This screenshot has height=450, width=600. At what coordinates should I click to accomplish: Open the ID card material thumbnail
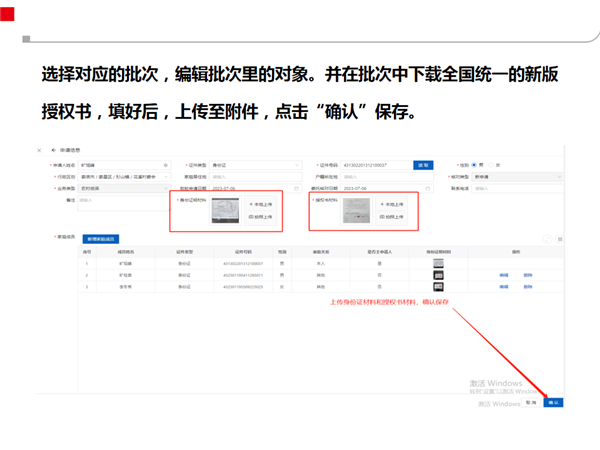[x=225, y=210]
